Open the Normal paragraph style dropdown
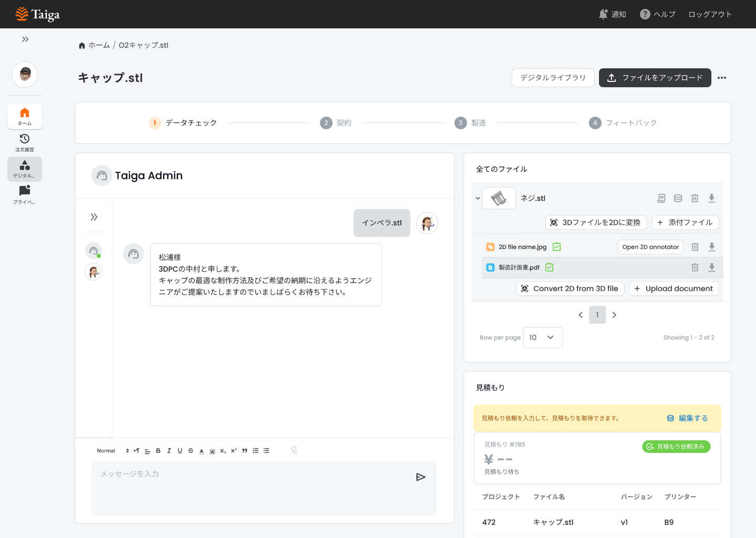The image size is (756, 538). tap(113, 451)
